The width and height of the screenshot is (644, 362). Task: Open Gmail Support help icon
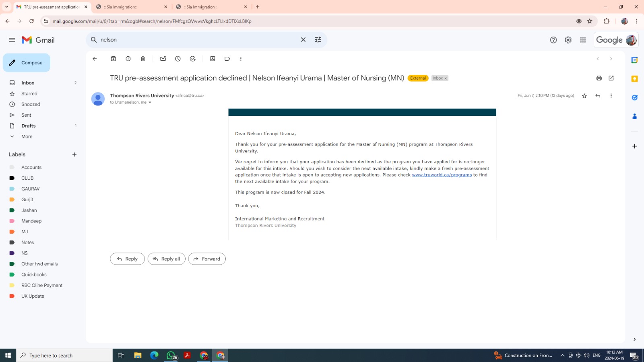(x=553, y=40)
